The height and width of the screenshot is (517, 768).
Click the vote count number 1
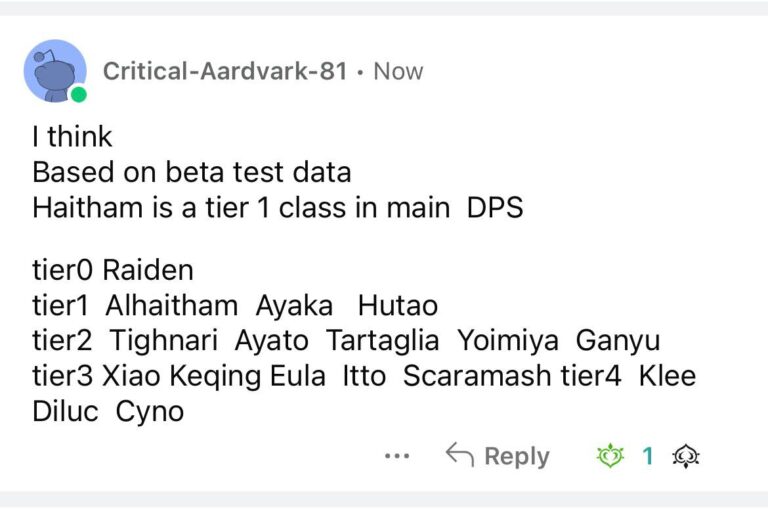click(647, 457)
